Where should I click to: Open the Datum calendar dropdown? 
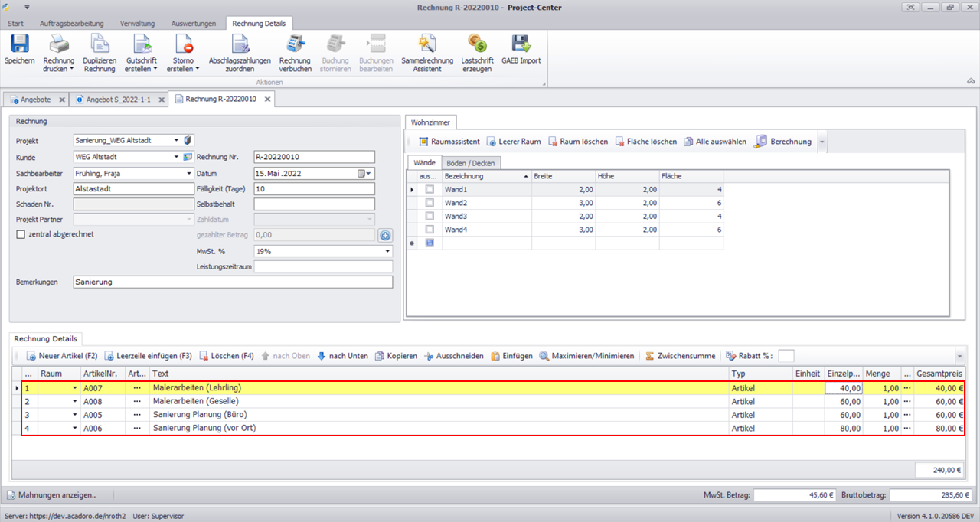[368, 174]
